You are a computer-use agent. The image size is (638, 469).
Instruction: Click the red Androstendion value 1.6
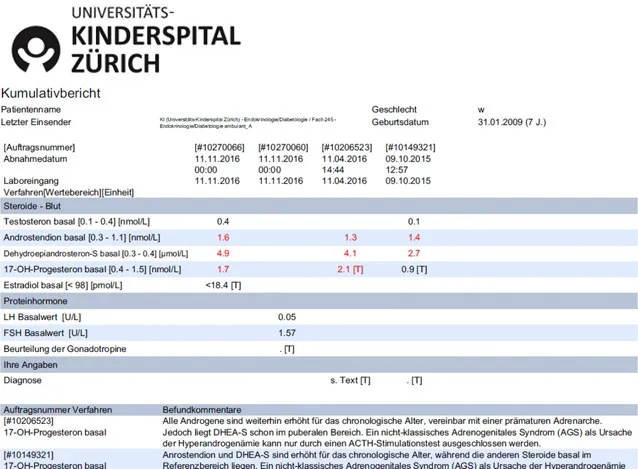click(223, 237)
